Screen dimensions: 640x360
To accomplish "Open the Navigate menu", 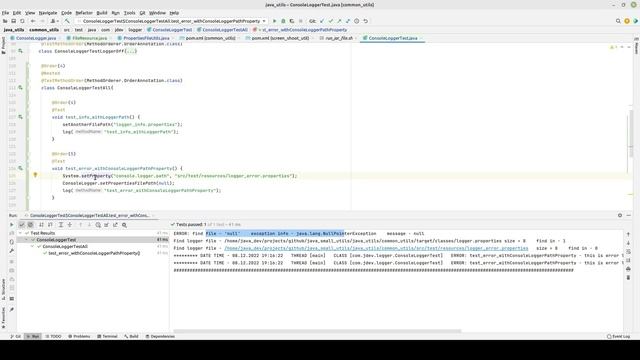I will click(x=48, y=13).
